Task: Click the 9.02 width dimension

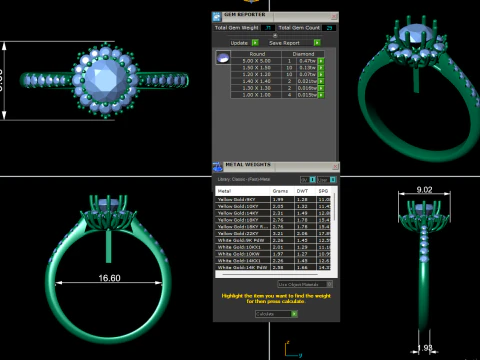Action: point(424,190)
